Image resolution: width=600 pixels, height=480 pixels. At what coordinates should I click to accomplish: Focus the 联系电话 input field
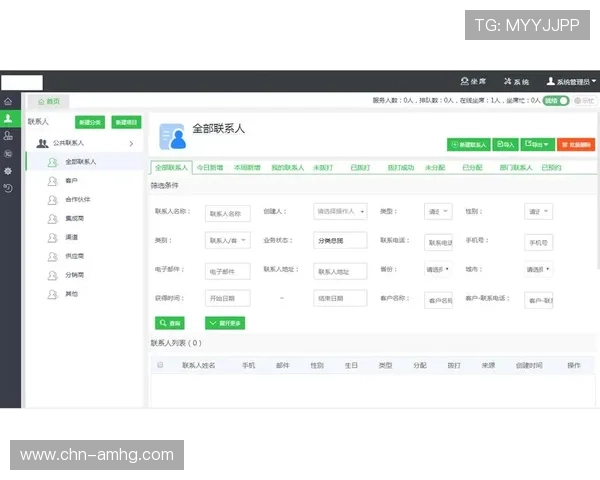pos(438,243)
